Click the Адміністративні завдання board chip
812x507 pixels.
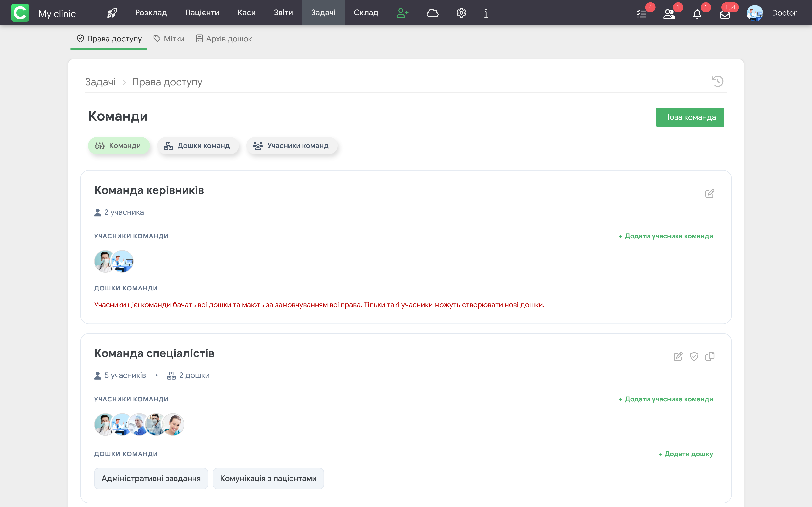151,479
